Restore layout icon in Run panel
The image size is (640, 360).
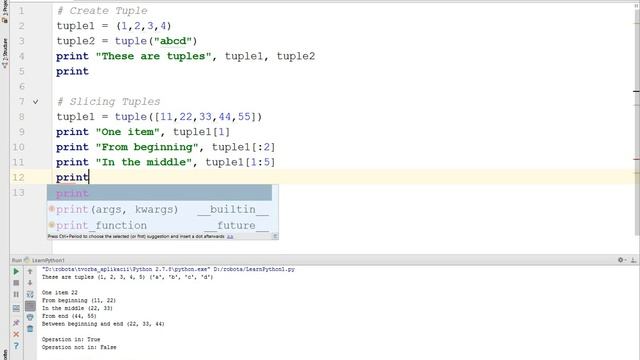coord(16,309)
